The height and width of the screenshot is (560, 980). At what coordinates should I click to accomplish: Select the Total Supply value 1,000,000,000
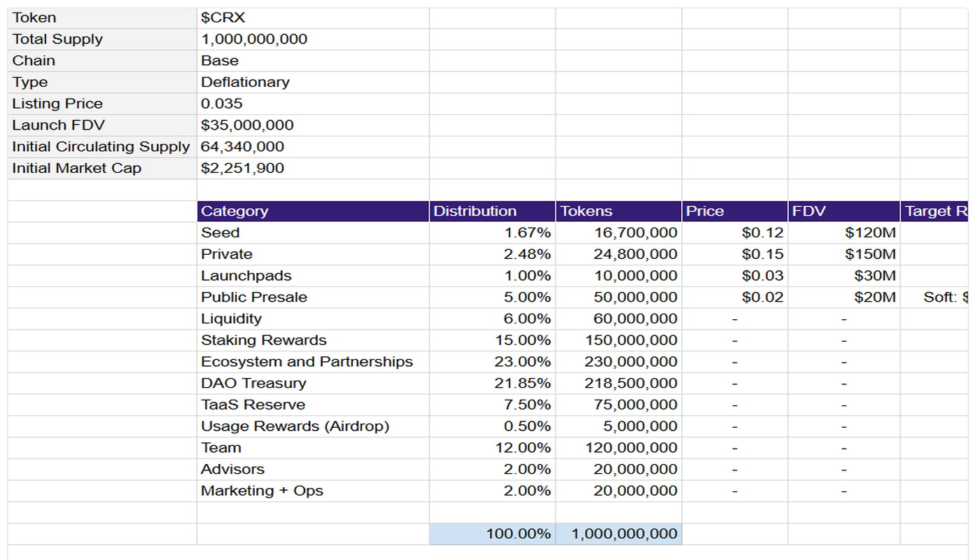coord(313,39)
